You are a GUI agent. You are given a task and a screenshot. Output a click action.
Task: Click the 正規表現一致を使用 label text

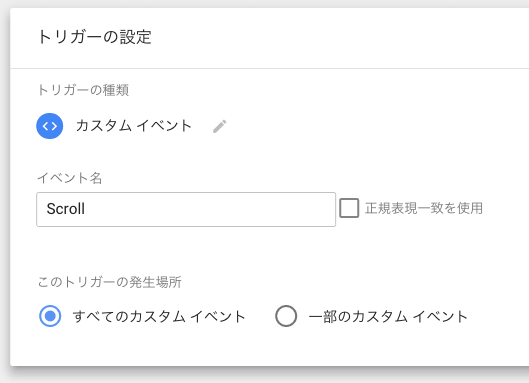pyautogui.click(x=424, y=208)
